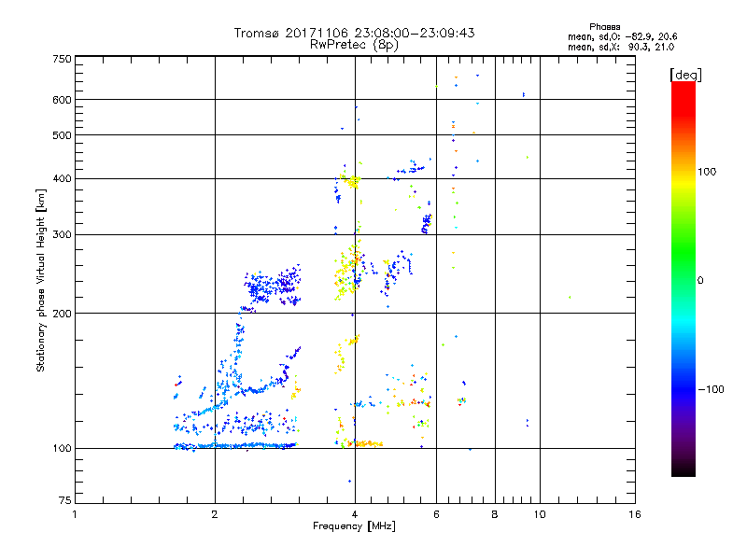Click the colorbar tick label '100'
747x560 pixels.
point(707,172)
